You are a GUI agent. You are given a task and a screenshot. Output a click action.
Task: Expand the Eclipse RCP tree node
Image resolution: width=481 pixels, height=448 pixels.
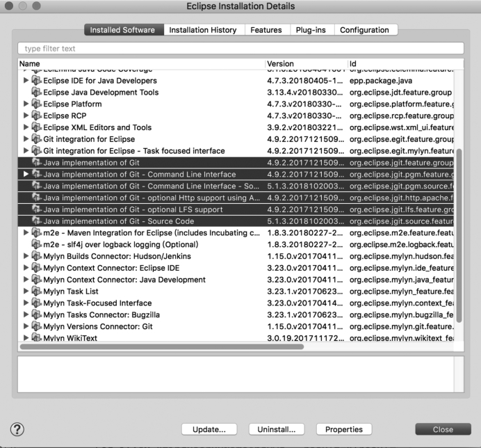pos(26,115)
